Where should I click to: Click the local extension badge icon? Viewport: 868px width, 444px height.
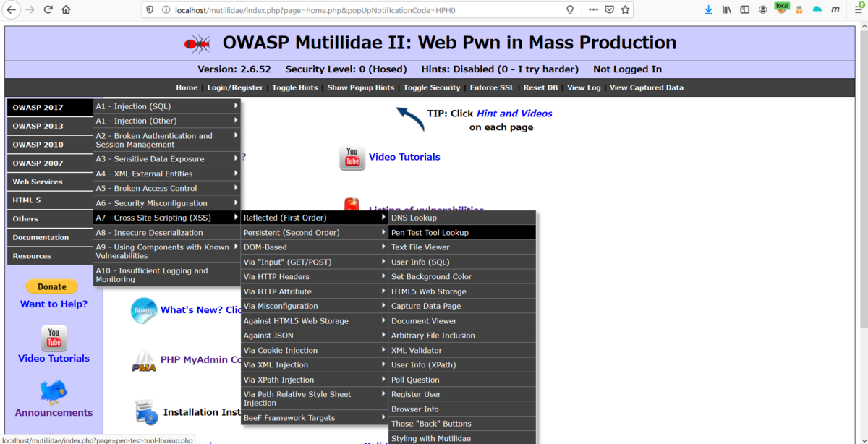[782, 8]
